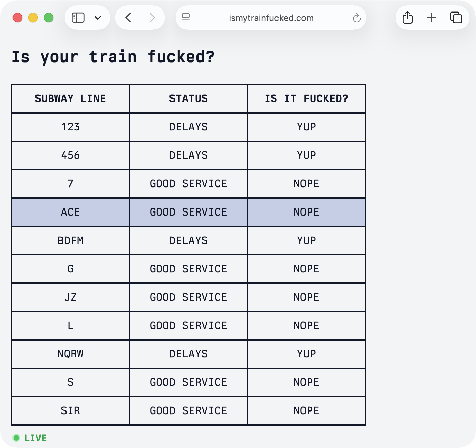The height and width of the screenshot is (448, 476).
Task: Open the page reader menu icon
Action: click(x=186, y=18)
